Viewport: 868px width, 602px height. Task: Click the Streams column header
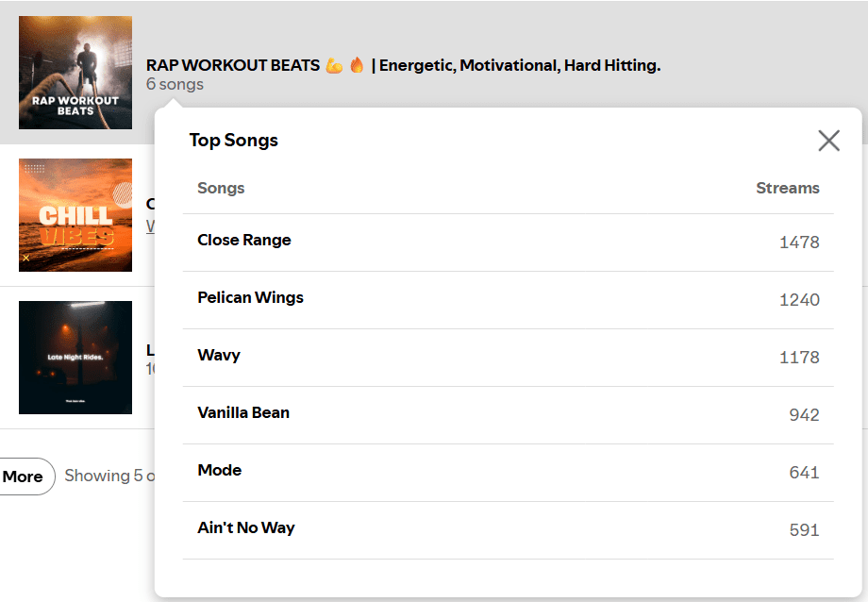[787, 188]
